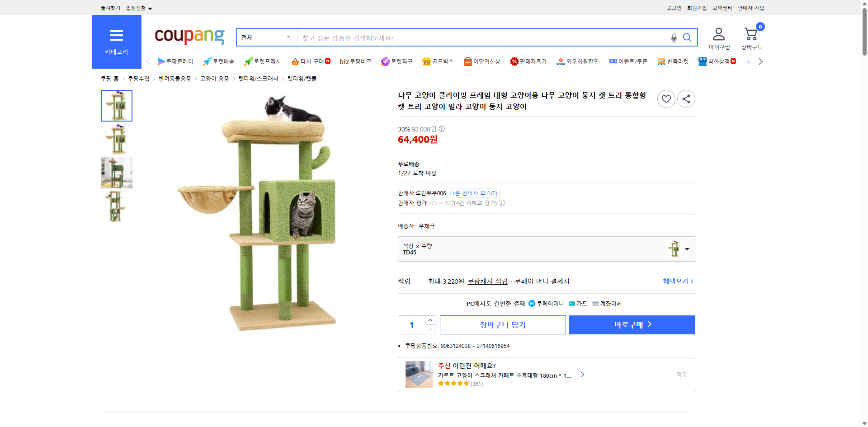Increase quantity with the up stepper arrow
The image size is (868, 427).
click(x=430, y=320)
